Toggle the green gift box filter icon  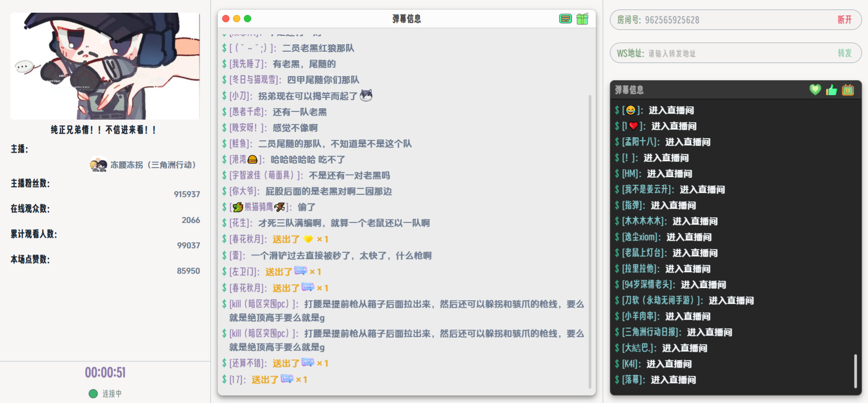coord(582,19)
